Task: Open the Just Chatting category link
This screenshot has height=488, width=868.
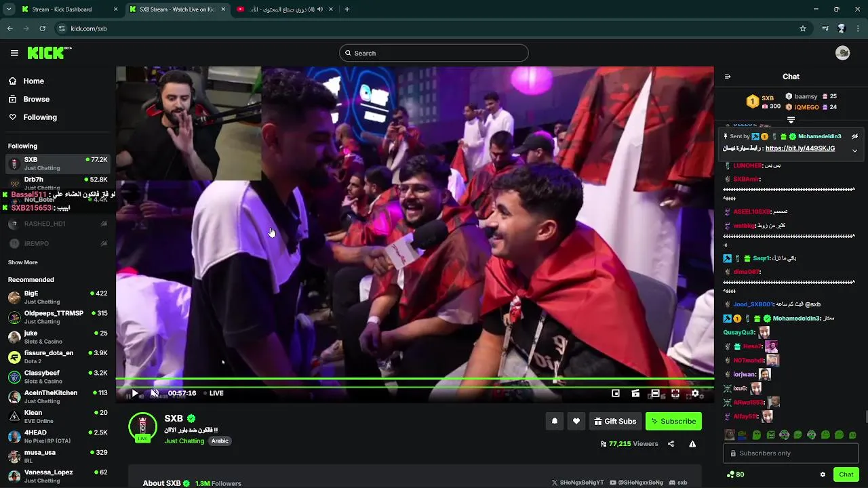Action: (x=184, y=441)
